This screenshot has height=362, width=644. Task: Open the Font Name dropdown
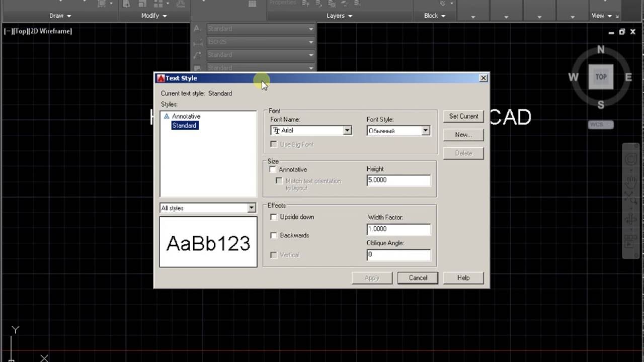[x=347, y=130]
